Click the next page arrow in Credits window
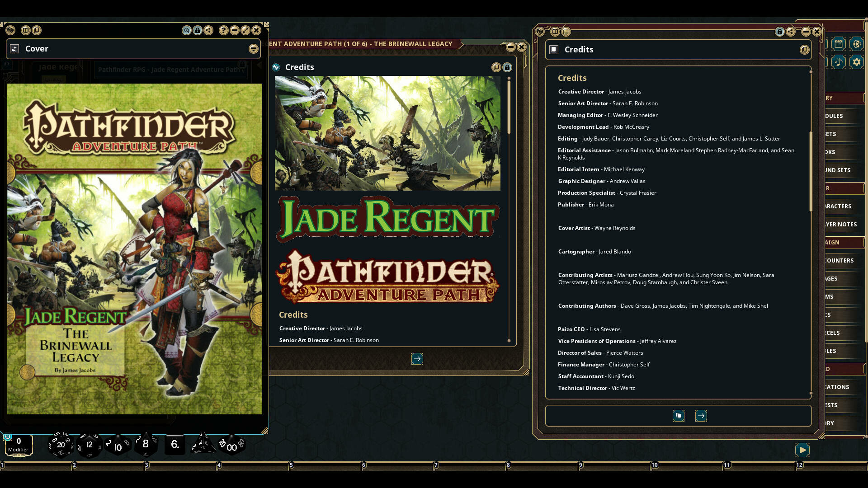 pyautogui.click(x=701, y=416)
